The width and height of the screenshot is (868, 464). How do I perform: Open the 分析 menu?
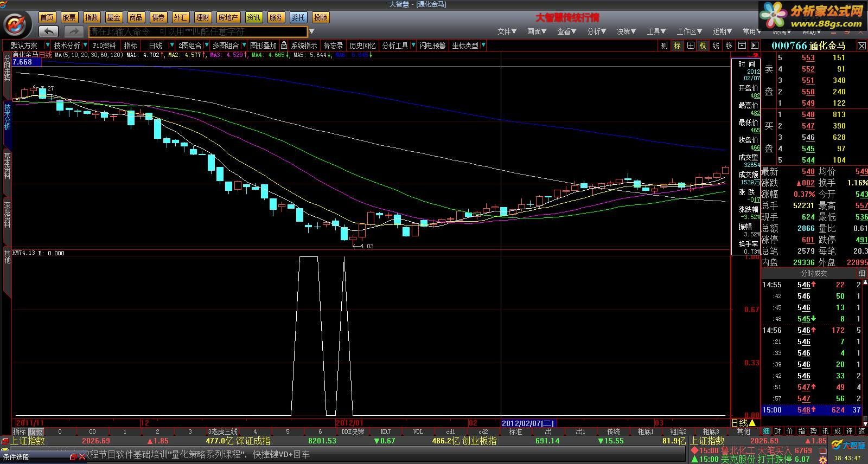click(596, 31)
